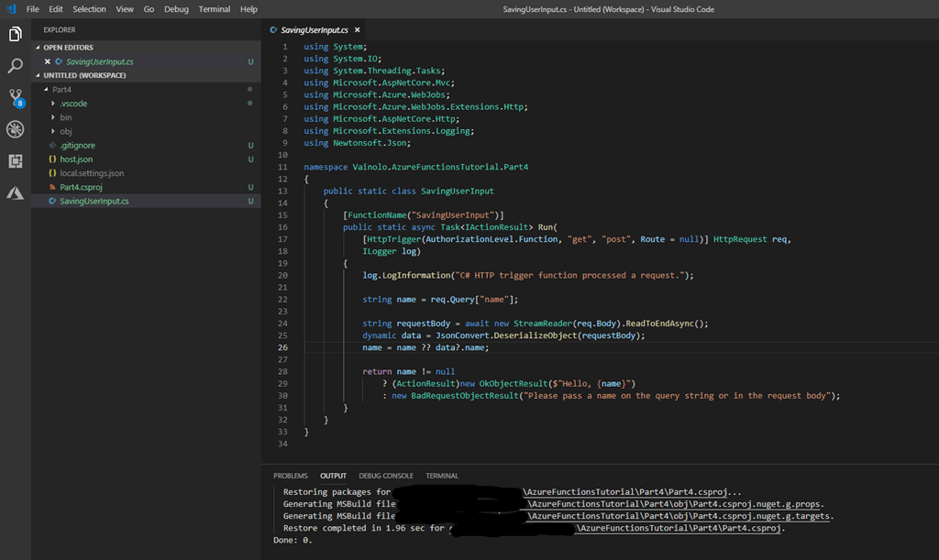The height and width of the screenshot is (560, 939).
Task: Open the Go menu
Action: click(x=149, y=9)
